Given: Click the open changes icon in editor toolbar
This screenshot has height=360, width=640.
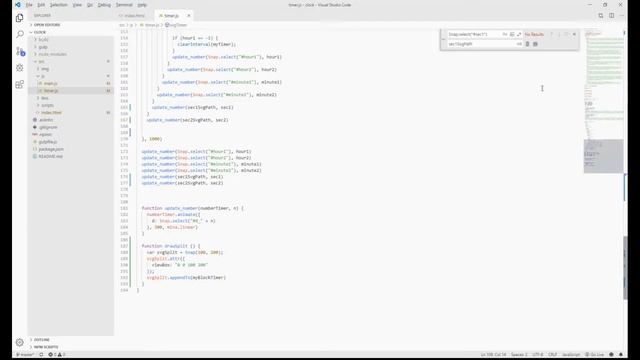Looking at the screenshot, I should coord(601,16).
